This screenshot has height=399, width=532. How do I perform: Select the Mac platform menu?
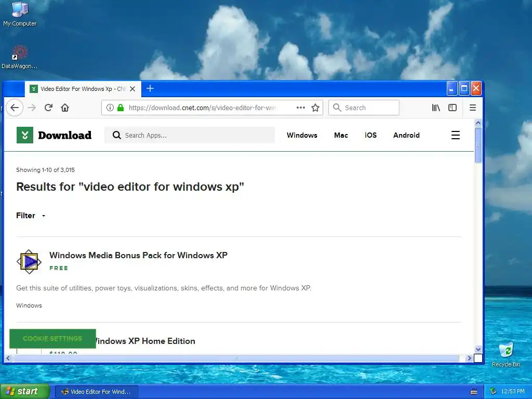341,135
